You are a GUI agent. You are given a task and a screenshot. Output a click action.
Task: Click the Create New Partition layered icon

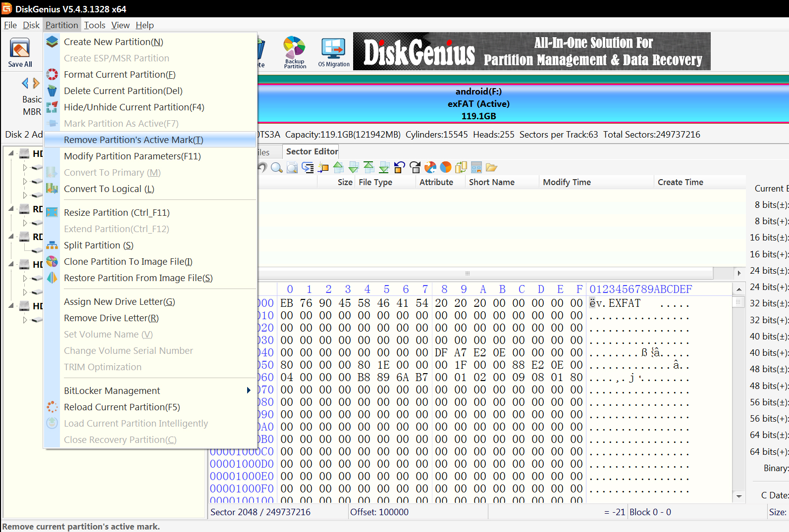[x=52, y=42]
